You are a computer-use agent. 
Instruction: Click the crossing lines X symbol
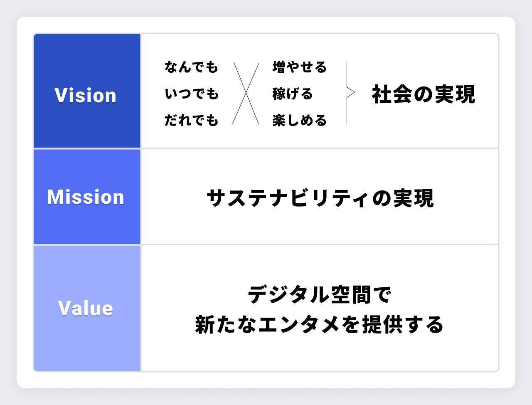tap(246, 93)
